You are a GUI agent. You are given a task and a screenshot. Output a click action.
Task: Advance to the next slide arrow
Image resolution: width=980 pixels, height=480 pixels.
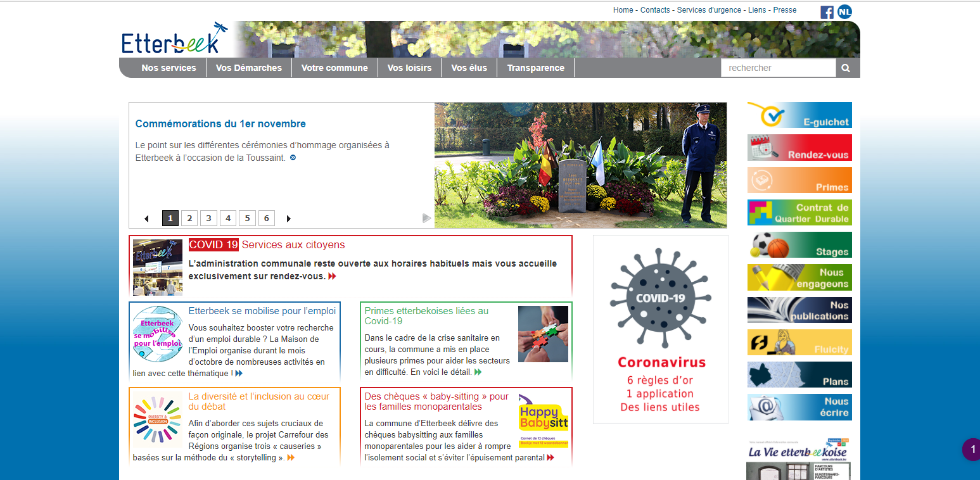coord(289,219)
